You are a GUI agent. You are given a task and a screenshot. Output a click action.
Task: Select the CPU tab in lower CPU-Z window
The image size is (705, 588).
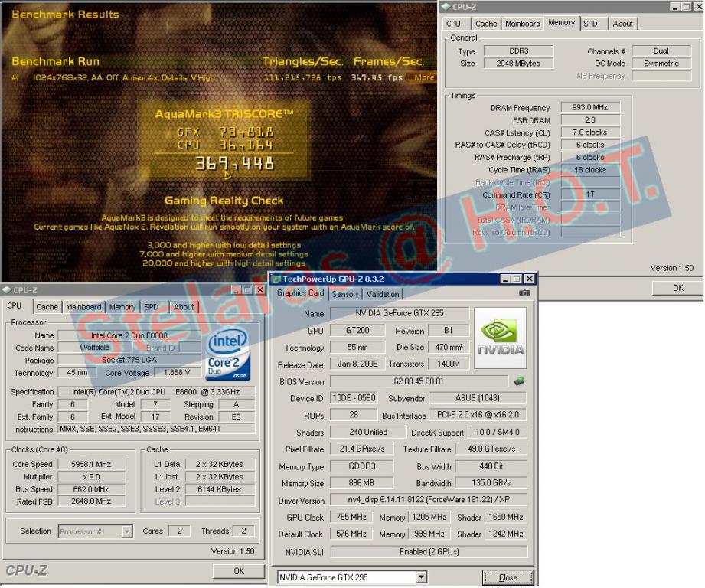15,305
